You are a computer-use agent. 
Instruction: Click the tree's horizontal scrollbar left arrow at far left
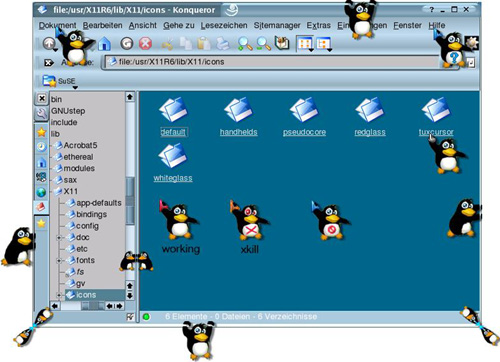55,306
